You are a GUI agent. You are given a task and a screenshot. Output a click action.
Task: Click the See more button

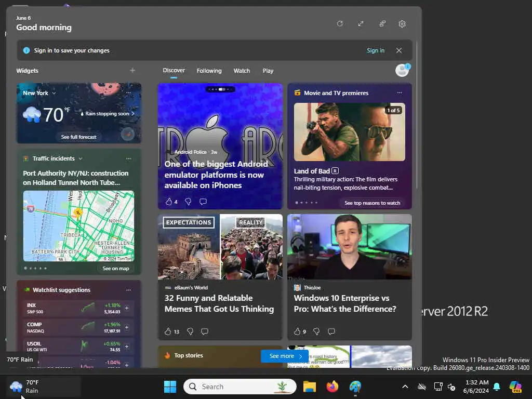[x=285, y=356]
